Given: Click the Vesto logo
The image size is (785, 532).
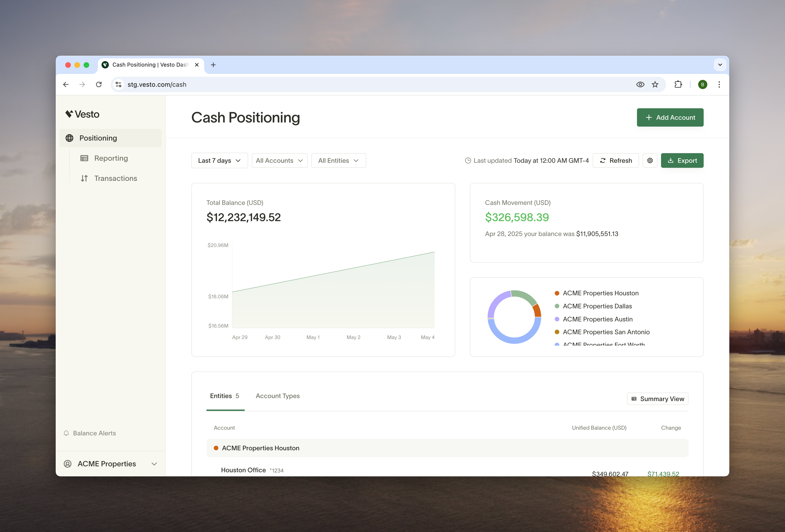Looking at the screenshot, I should (x=82, y=114).
